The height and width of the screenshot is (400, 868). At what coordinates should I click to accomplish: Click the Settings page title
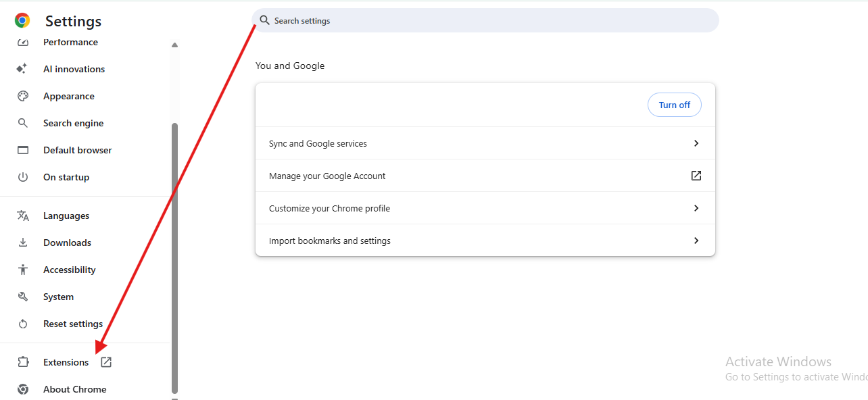(73, 21)
